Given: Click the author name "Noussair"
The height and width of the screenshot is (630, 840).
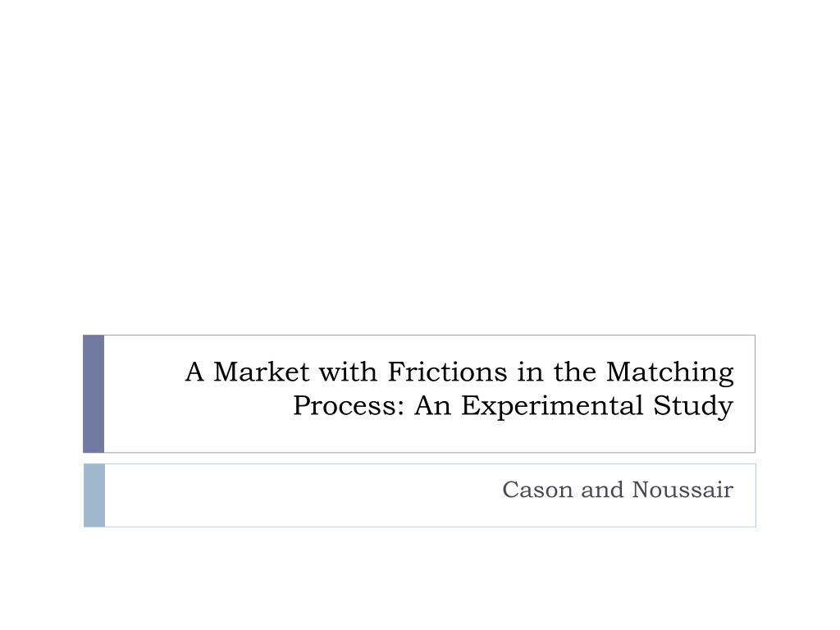Looking at the screenshot, I should (x=682, y=490).
